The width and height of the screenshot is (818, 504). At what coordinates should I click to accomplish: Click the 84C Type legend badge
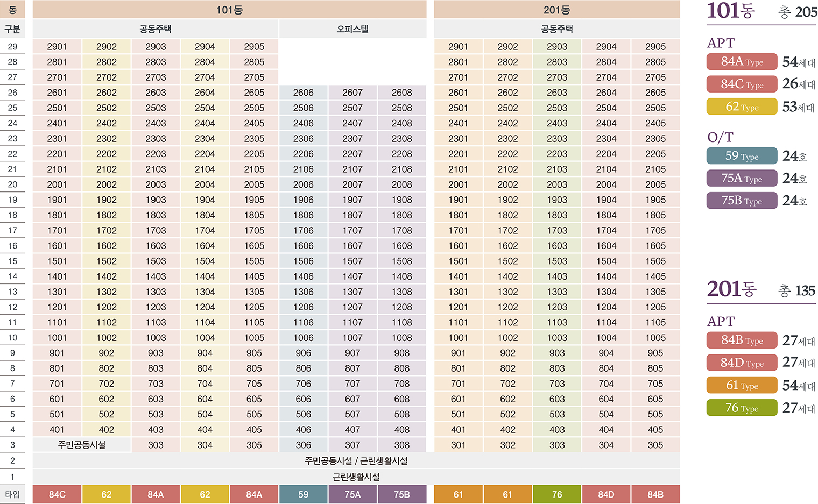pos(742,84)
